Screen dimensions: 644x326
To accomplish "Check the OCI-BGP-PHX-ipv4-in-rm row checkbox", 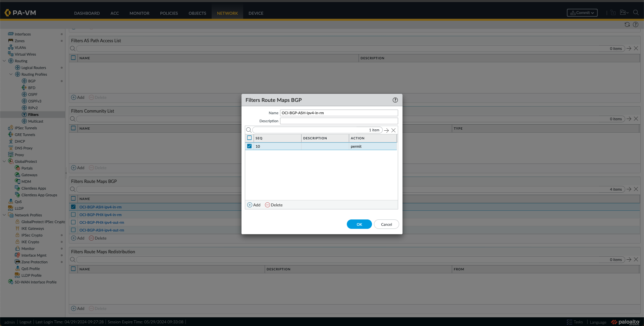I will coord(73,215).
